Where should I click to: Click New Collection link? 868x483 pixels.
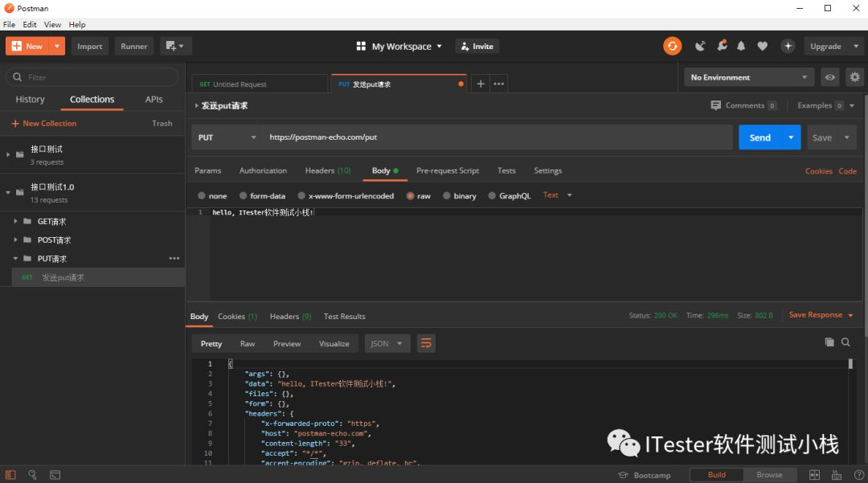click(x=44, y=124)
